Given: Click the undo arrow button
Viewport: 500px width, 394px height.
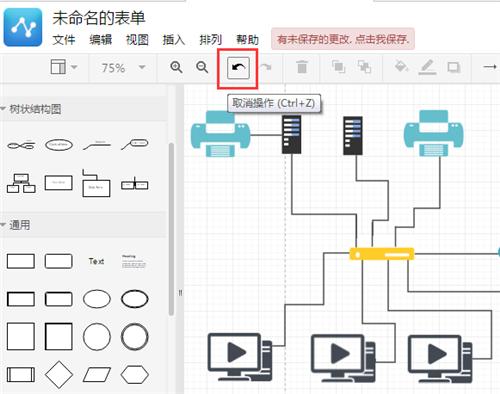Looking at the screenshot, I should pos(238,68).
